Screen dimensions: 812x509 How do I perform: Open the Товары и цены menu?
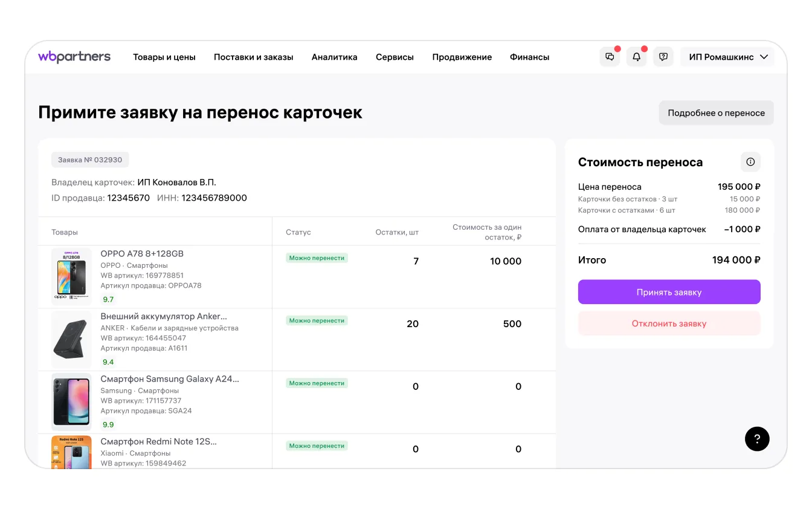[164, 57]
